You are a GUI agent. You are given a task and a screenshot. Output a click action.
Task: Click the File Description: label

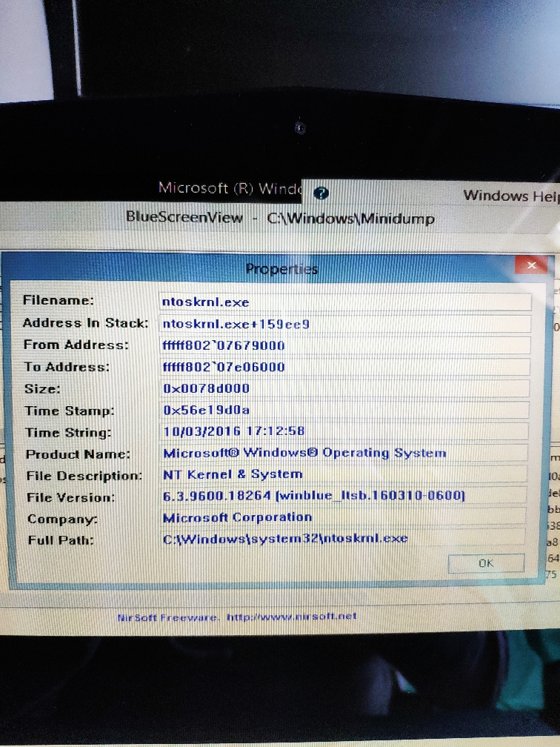84,476
